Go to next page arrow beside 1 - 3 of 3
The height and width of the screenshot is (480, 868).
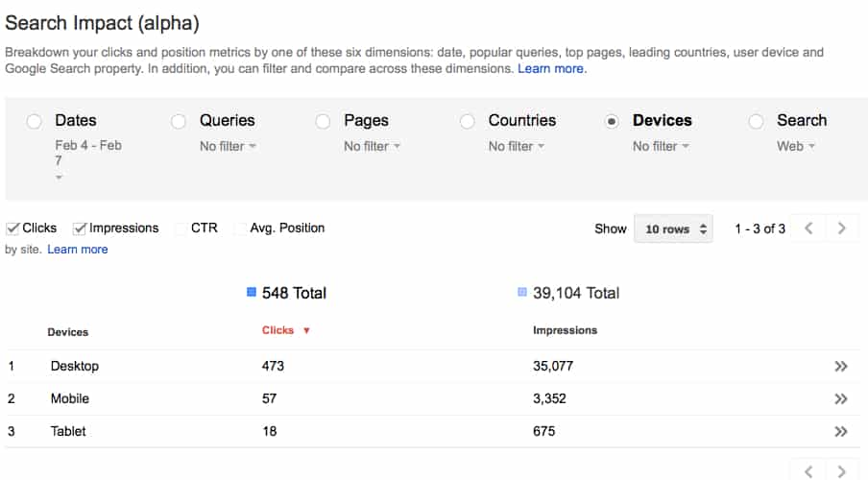842,228
